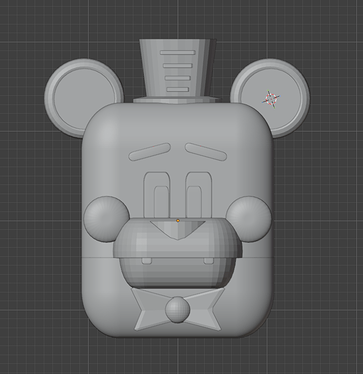The image size is (363, 374).
Task: Select the right wing of the bow tie
Action: pos(206,309)
